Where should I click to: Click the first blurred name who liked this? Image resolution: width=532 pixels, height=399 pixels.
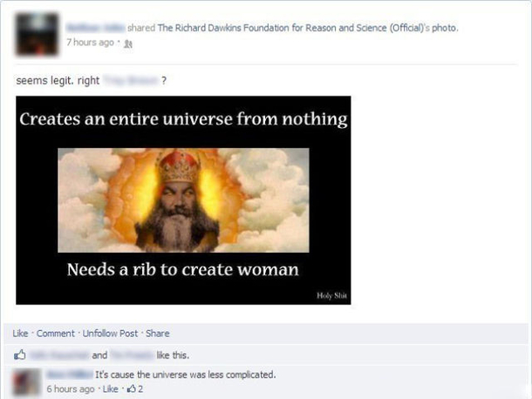click(59, 355)
